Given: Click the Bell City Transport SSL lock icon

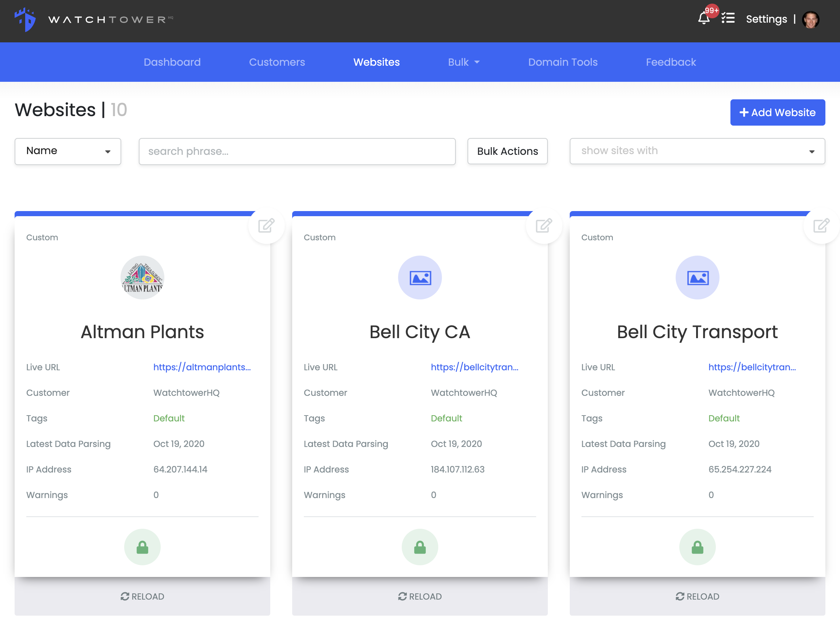Looking at the screenshot, I should [698, 547].
